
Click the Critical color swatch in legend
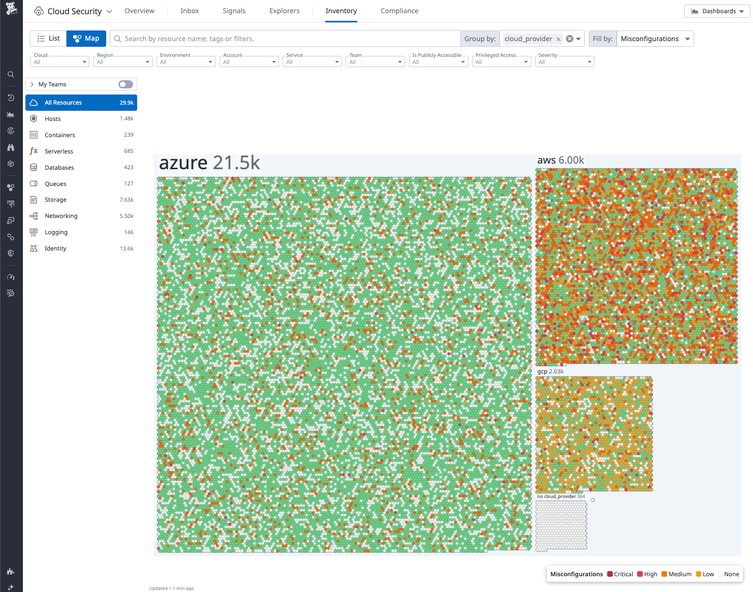click(x=610, y=574)
